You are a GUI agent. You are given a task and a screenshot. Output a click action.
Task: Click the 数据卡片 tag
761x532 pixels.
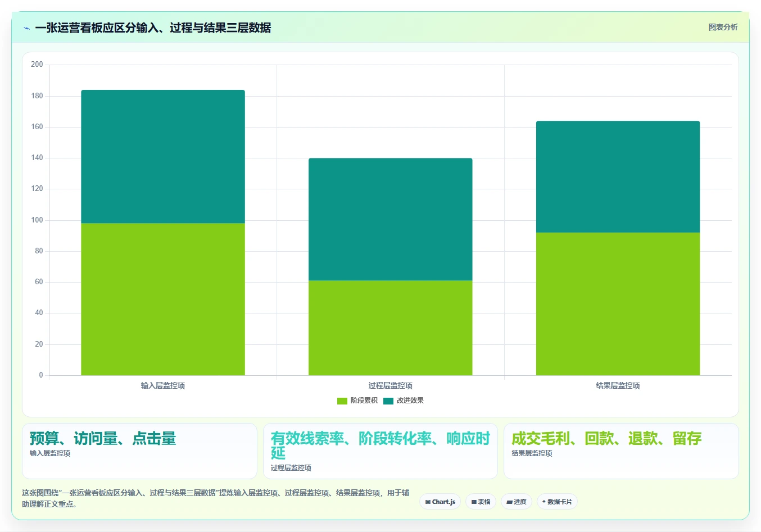pos(557,502)
